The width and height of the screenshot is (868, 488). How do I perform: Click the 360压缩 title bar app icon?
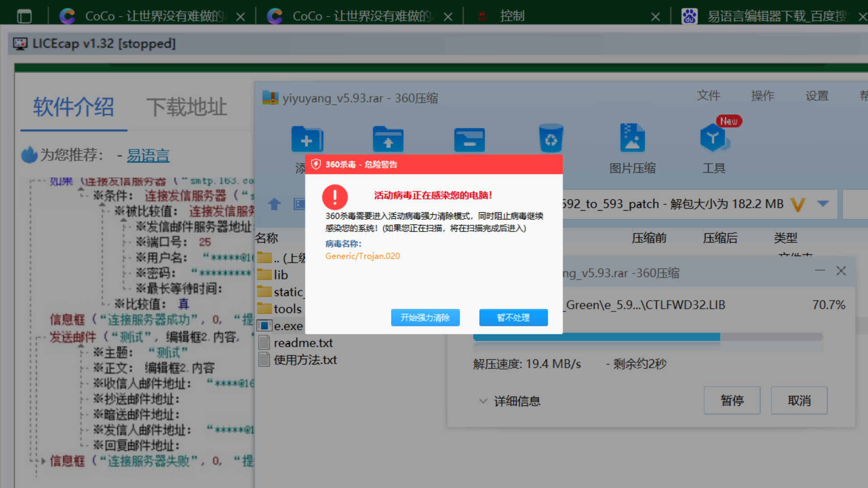[271, 98]
